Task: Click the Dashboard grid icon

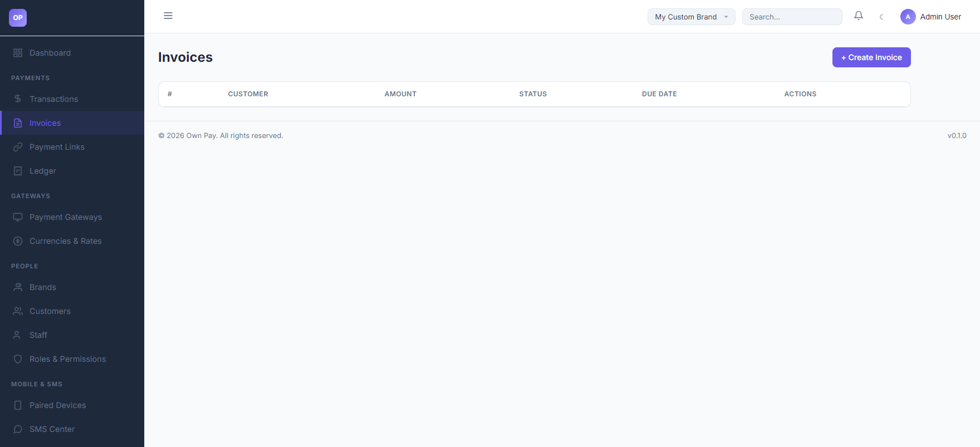Action: click(x=18, y=53)
